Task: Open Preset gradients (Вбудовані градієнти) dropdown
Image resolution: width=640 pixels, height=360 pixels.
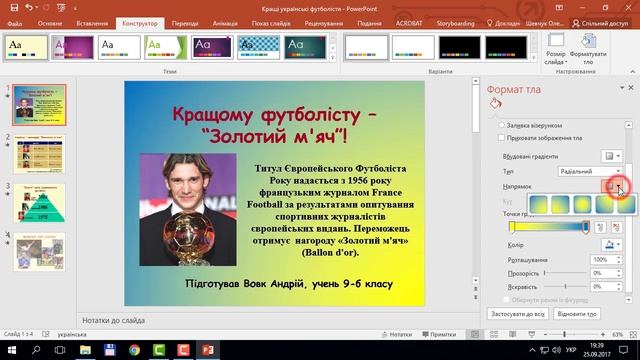Action: coord(611,156)
